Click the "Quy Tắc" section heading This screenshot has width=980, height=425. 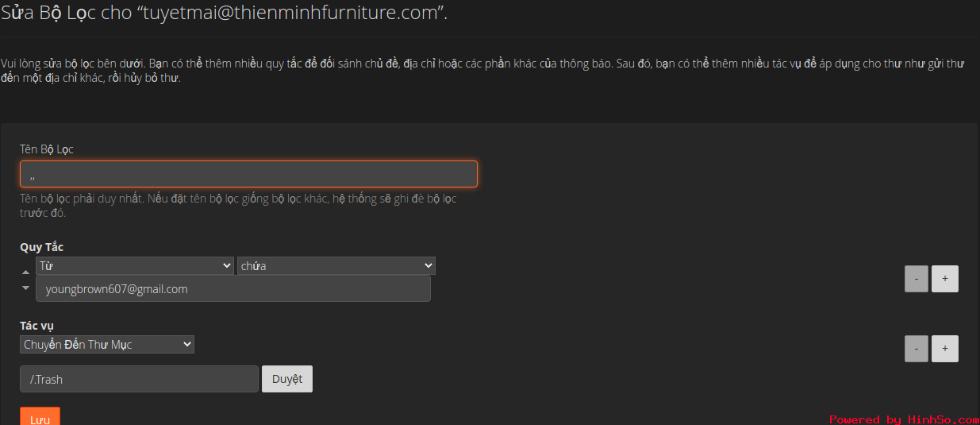coord(42,247)
